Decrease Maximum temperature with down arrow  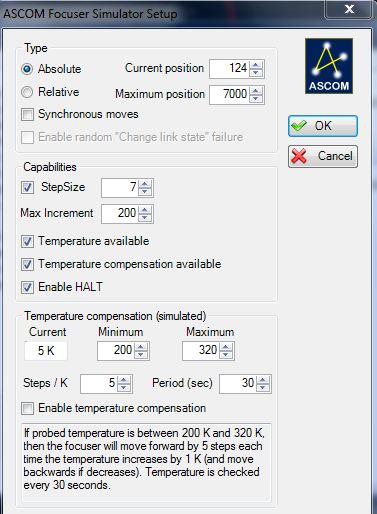click(x=226, y=354)
